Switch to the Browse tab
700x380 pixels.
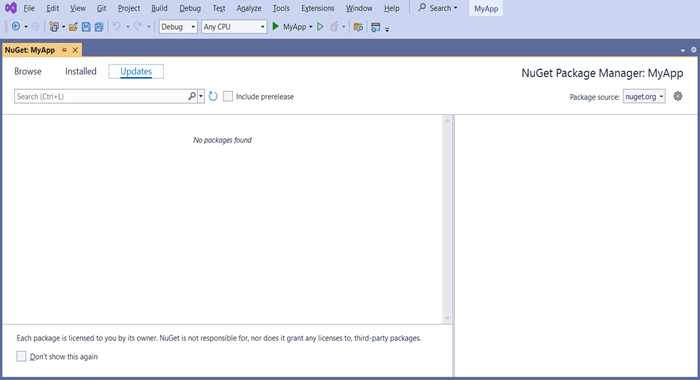click(28, 71)
